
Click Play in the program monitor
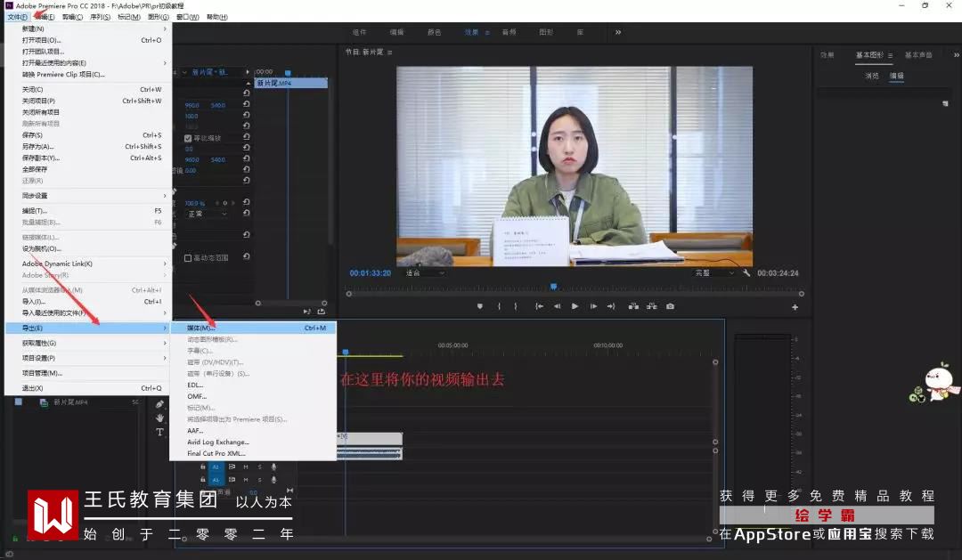[x=575, y=306]
